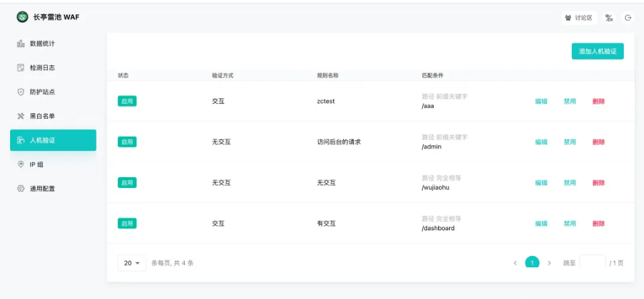This screenshot has width=644, height=299.
Task: Edit the /wujiaohu rule via 编辑
Action: coord(541,182)
